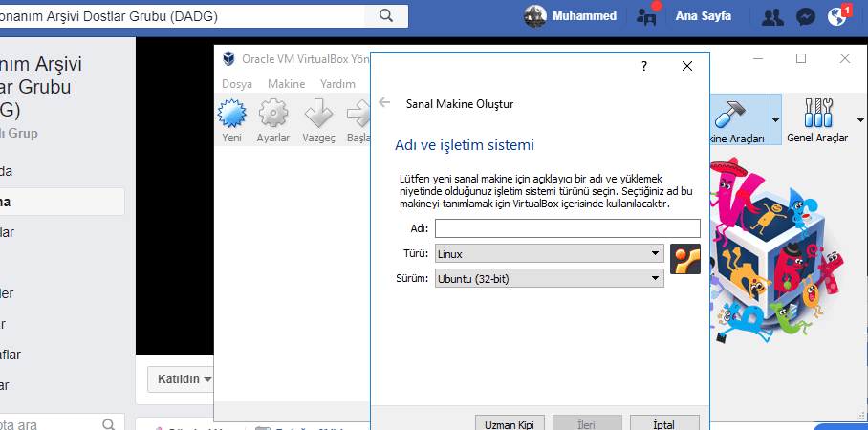Close the Sanal Makine Oluştur dialog
Viewport: 868px width, 430px height.
(x=687, y=66)
